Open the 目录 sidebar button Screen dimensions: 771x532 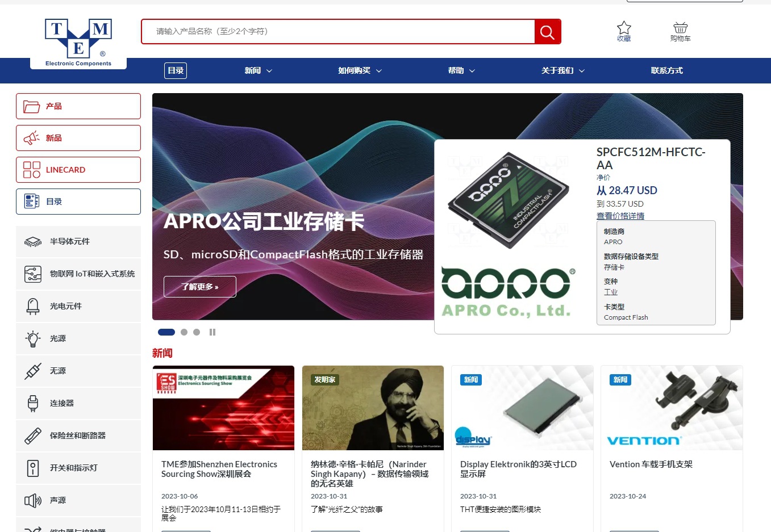[x=78, y=202]
